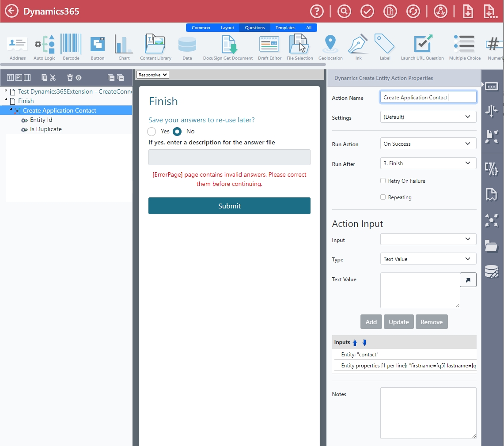The image size is (504, 446).
Task: Select the Ink tool
Action: point(358,47)
